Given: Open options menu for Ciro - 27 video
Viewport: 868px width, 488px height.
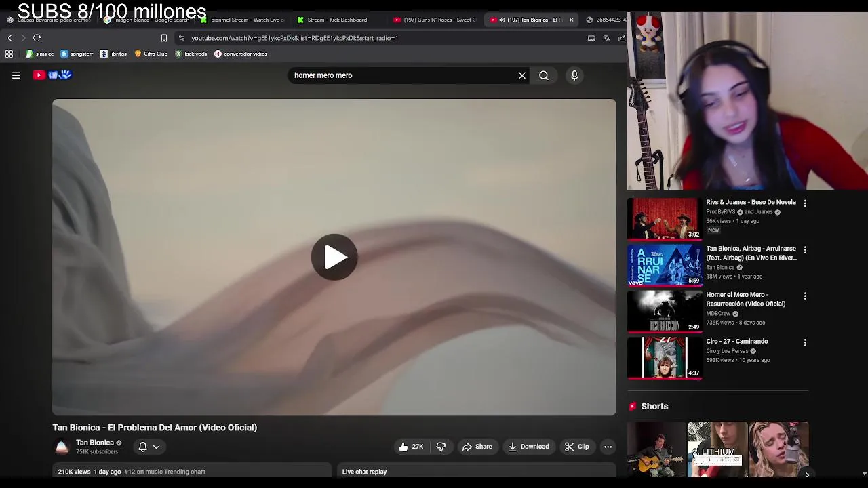Looking at the screenshot, I should [x=805, y=343].
